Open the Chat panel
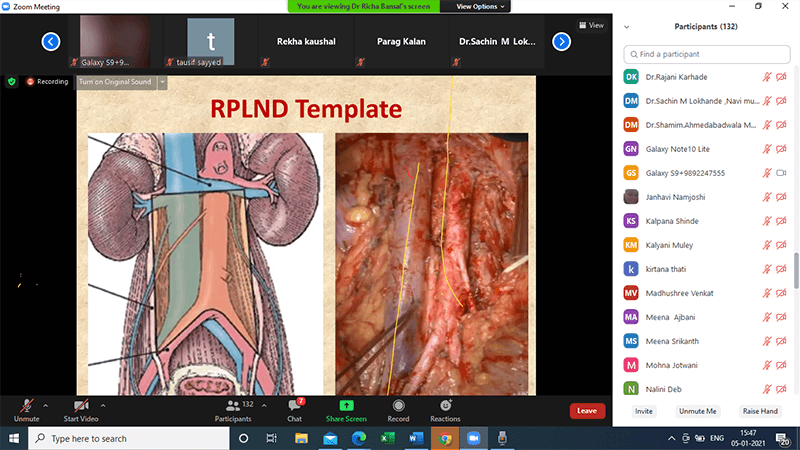800x450 pixels. (x=295, y=406)
